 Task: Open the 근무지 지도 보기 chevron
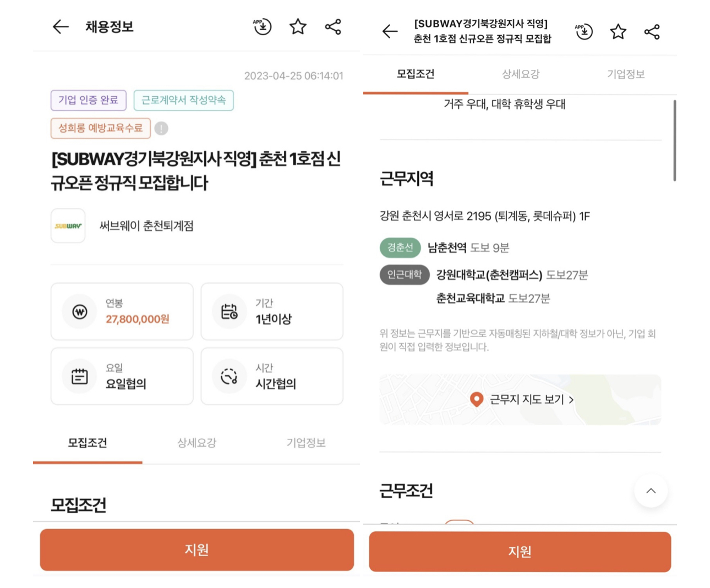(571, 400)
